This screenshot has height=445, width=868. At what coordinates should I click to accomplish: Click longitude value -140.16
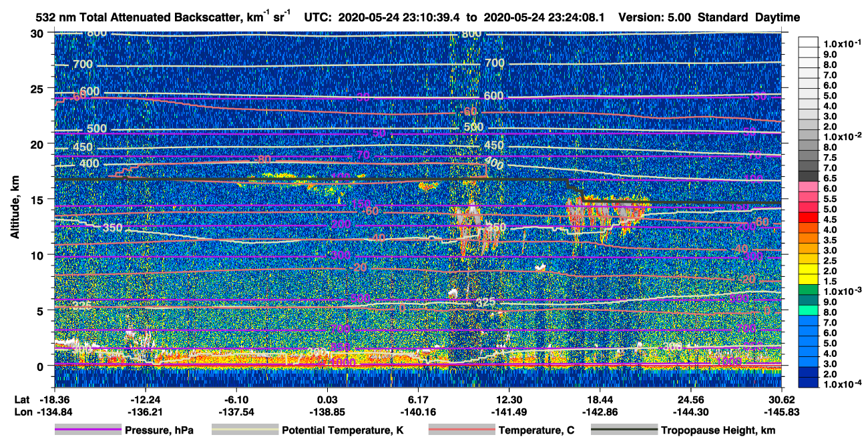[x=418, y=412]
